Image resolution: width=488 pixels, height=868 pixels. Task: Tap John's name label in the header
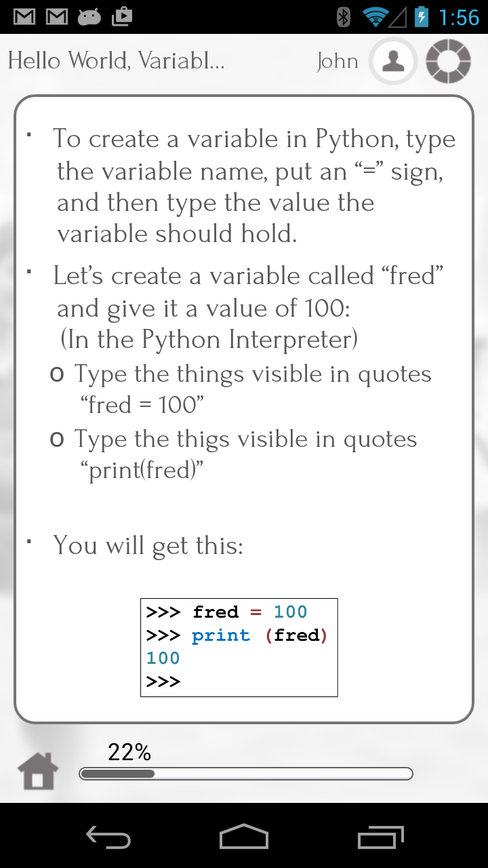[338, 61]
